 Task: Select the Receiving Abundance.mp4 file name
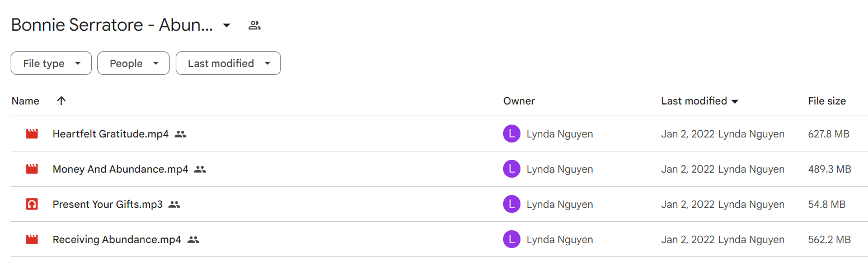click(x=117, y=240)
